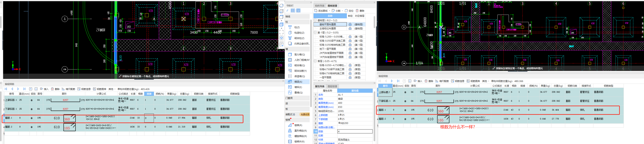The image size is (644, 144).
Task: Go to next rebar record in left panel
Action: click(18, 89)
